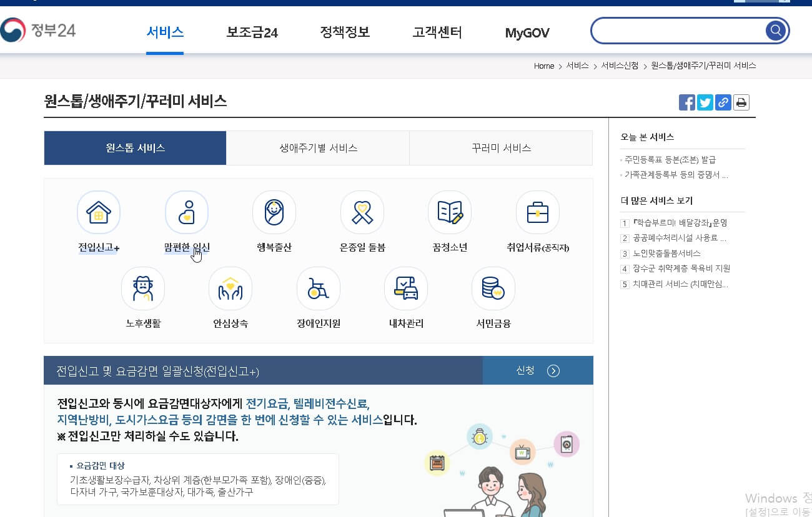Click the 서민금융 coins icon
Image resolution: width=812 pixels, height=517 pixels.
493,288
